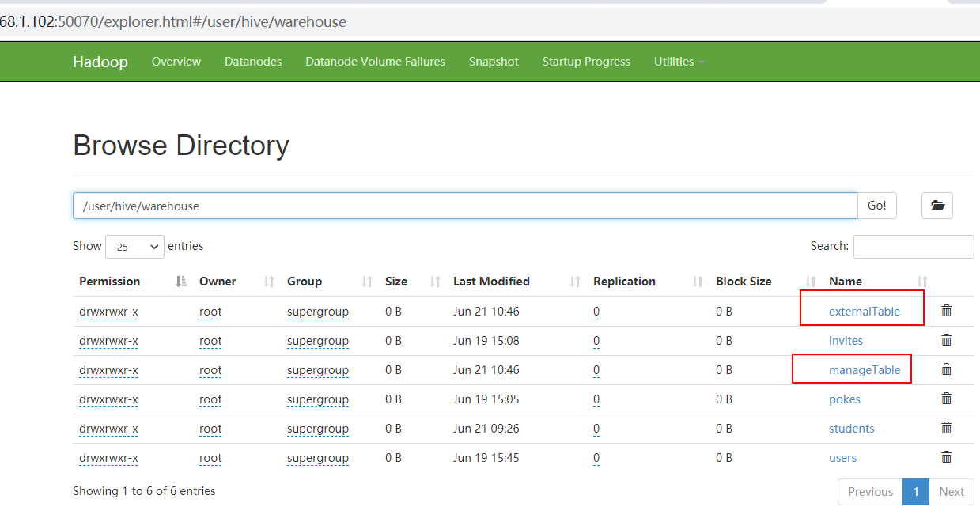Delete the students directory with its trash icon
The image size is (980, 518).
coord(946,427)
